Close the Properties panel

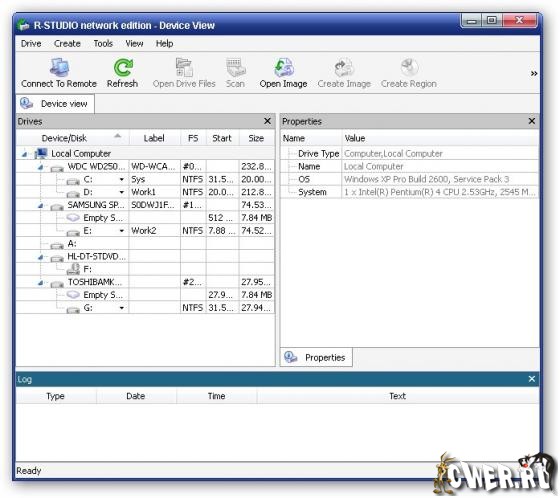[532, 121]
